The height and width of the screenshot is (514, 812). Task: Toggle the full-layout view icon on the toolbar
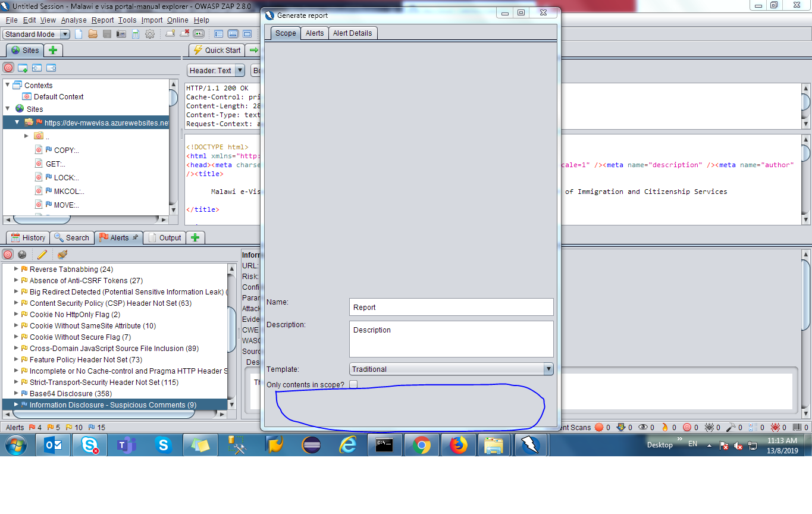coord(246,34)
